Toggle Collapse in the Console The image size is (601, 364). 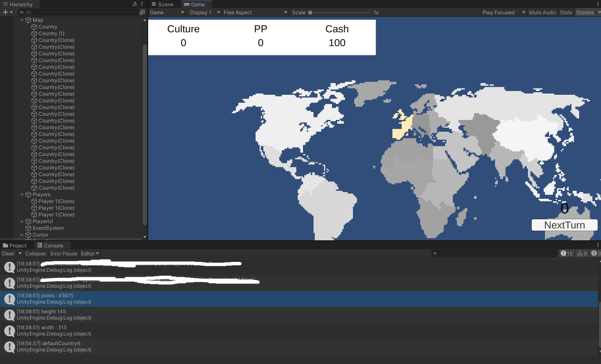[x=35, y=254]
